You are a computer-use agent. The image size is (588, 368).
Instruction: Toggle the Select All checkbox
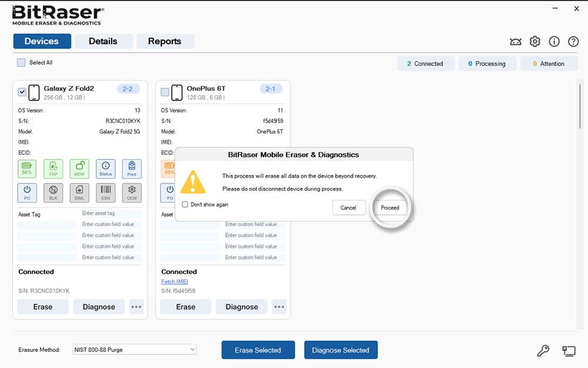click(21, 63)
